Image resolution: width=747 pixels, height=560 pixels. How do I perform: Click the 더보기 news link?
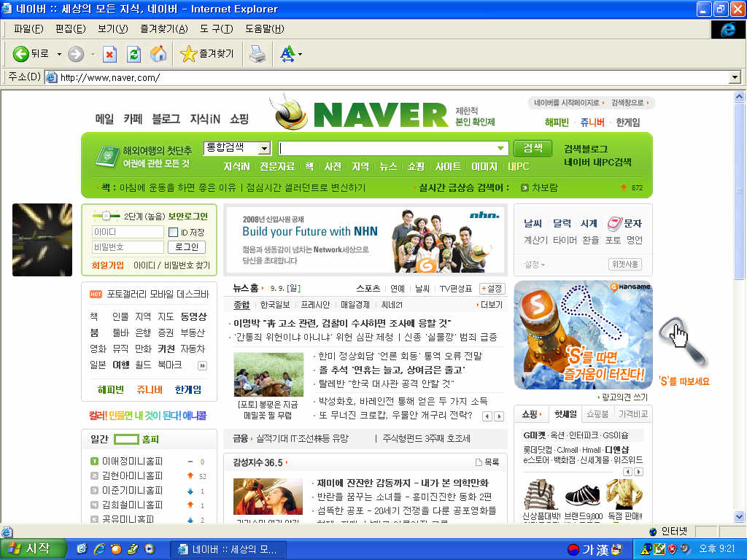tap(489, 305)
